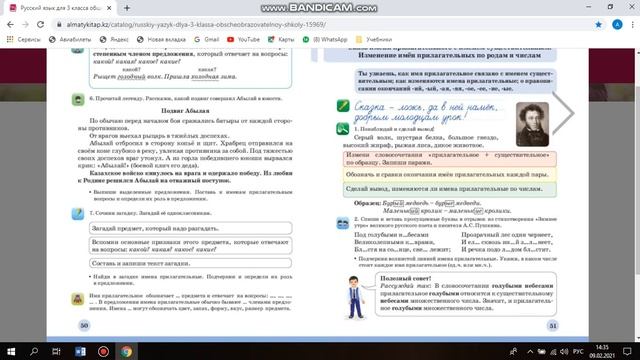Click the Полезный совет! heading

point(405,278)
